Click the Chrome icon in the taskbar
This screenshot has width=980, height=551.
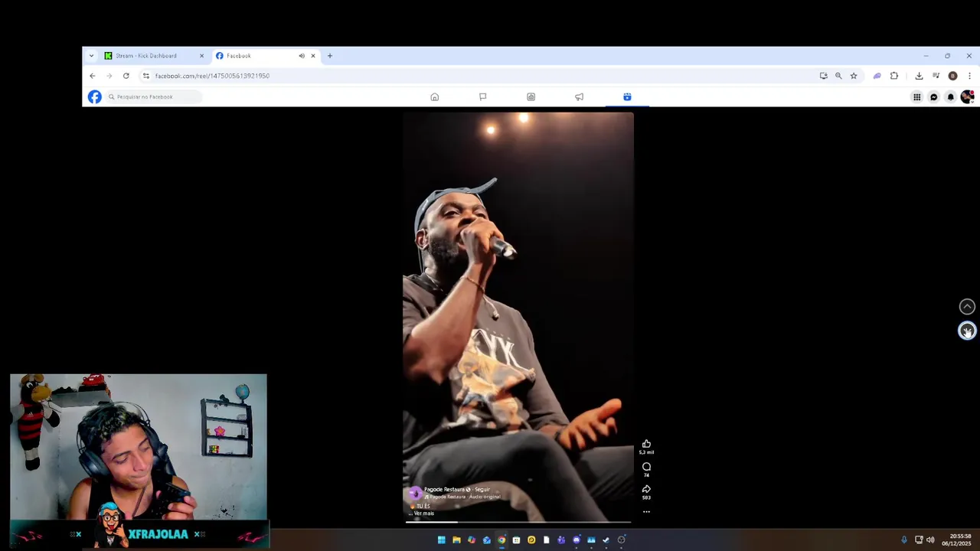(501, 540)
